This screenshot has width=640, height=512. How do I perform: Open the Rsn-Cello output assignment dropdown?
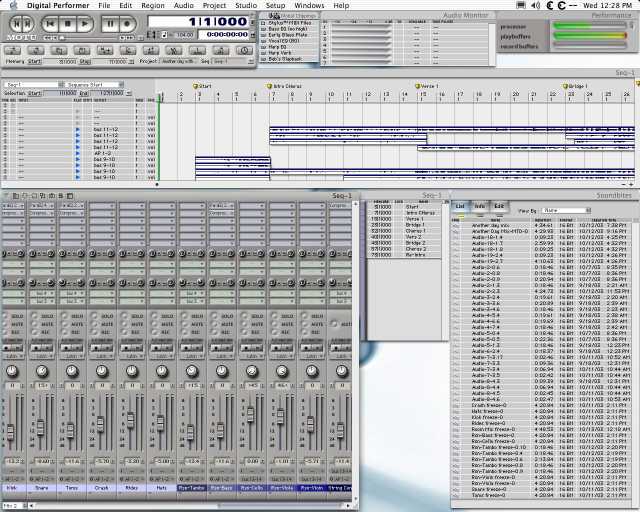coord(251,479)
